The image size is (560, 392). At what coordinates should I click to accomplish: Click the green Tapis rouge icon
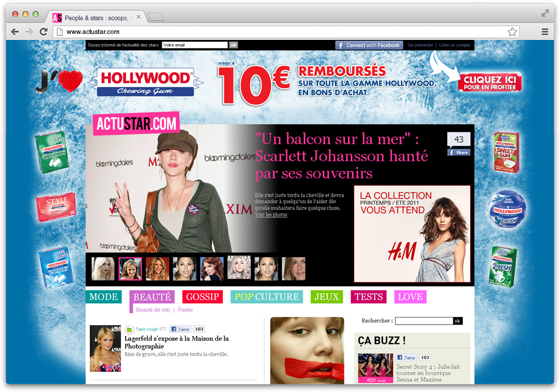pyautogui.click(x=129, y=329)
